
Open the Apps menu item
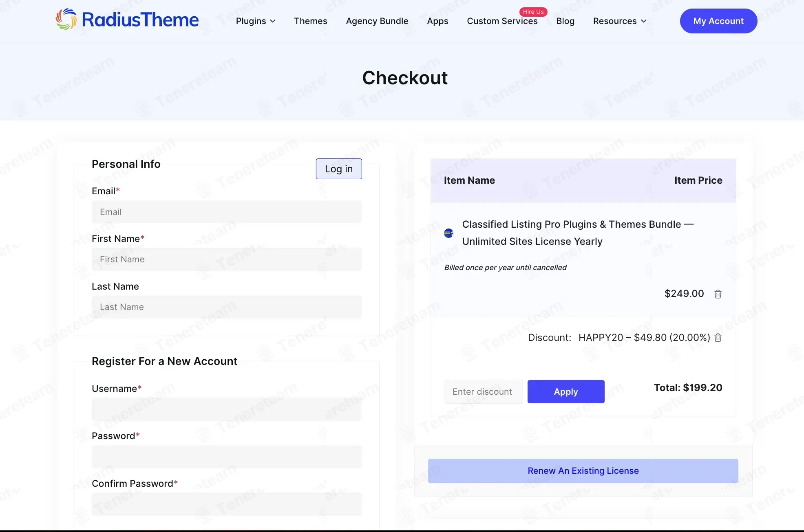pyautogui.click(x=437, y=21)
